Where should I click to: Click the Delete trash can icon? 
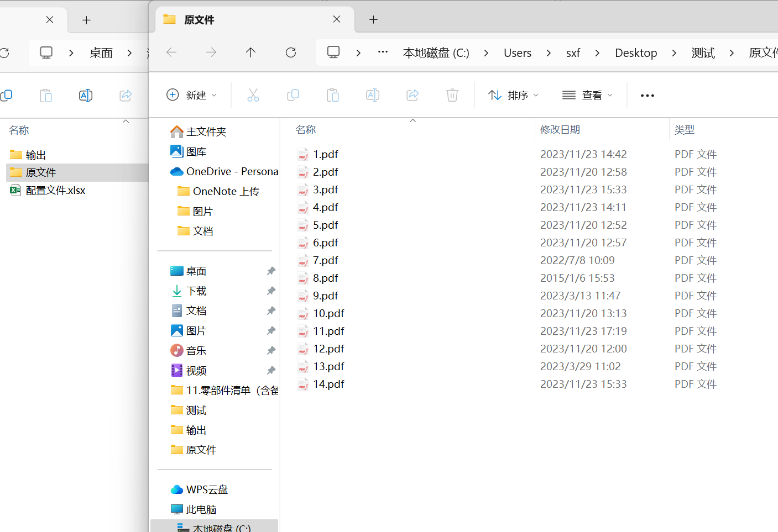click(452, 95)
